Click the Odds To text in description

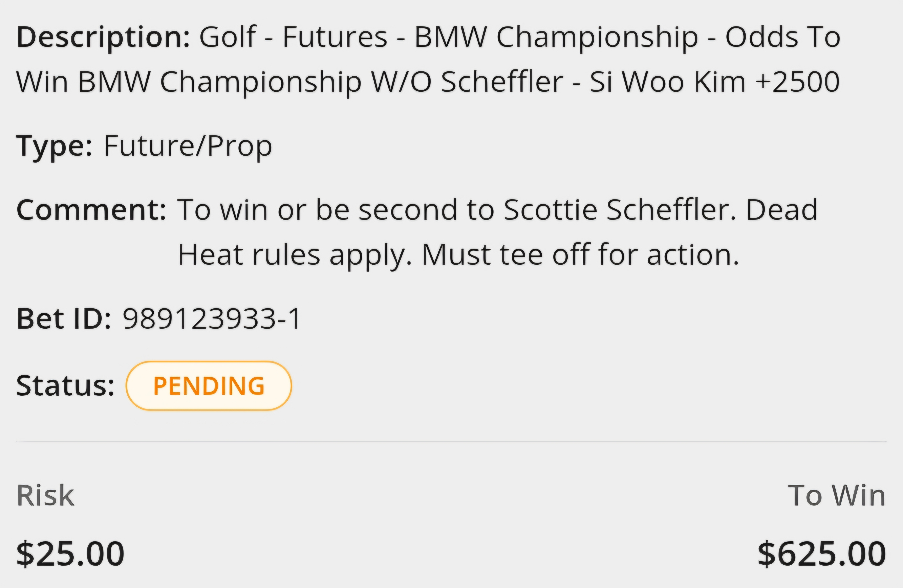pos(783,37)
